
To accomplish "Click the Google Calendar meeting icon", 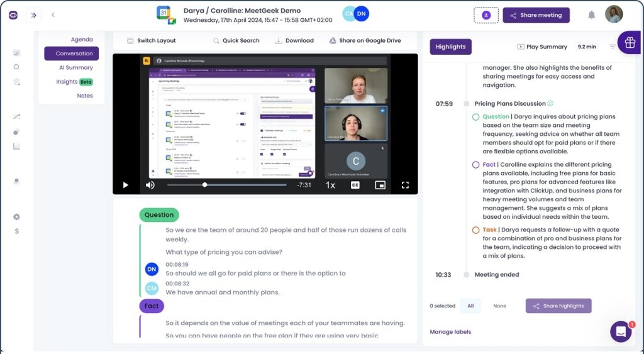I will pos(166,15).
